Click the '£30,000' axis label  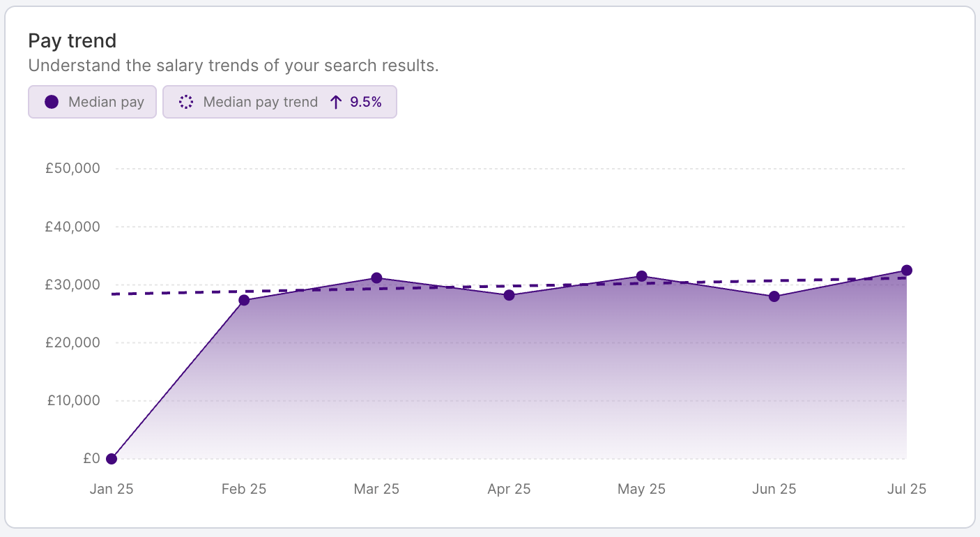tap(72, 285)
